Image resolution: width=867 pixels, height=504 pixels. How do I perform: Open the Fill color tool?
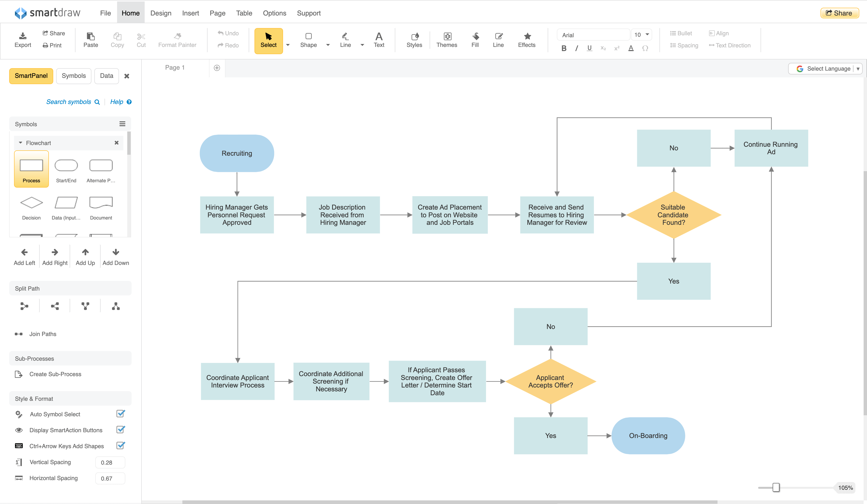[475, 40]
